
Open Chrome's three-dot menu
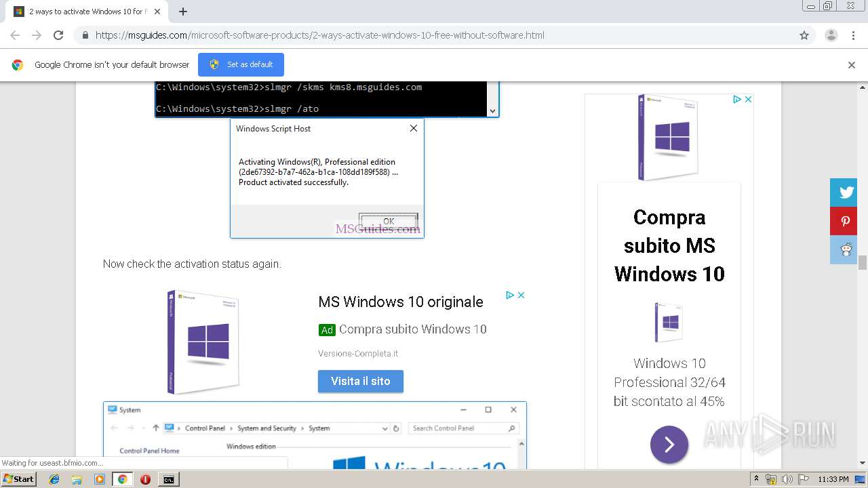point(853,35)
